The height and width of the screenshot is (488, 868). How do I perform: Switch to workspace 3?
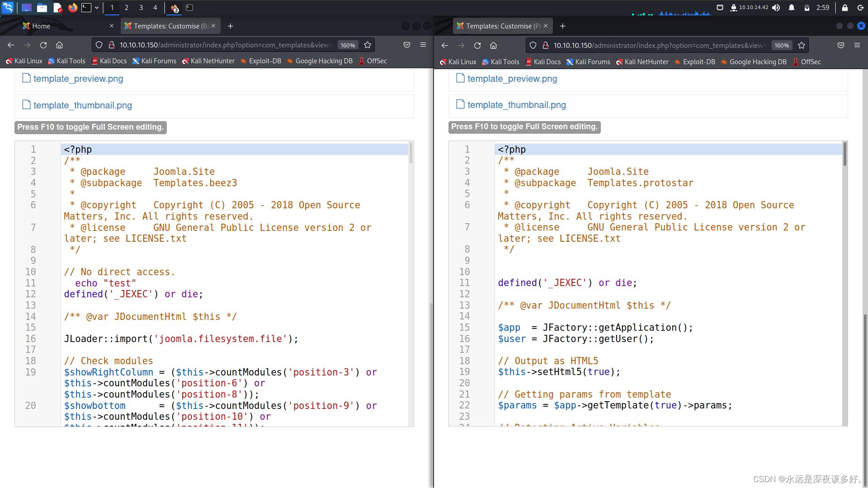141,8
